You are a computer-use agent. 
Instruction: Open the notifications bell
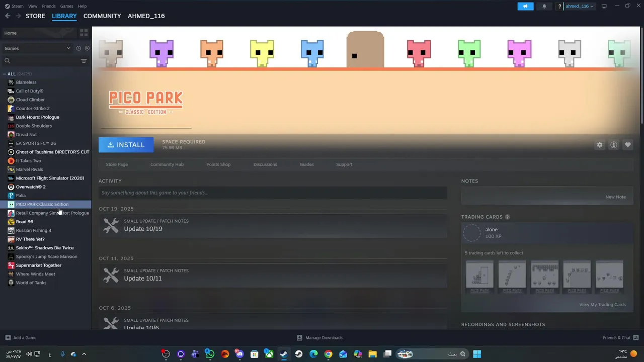tap(544, 6)
